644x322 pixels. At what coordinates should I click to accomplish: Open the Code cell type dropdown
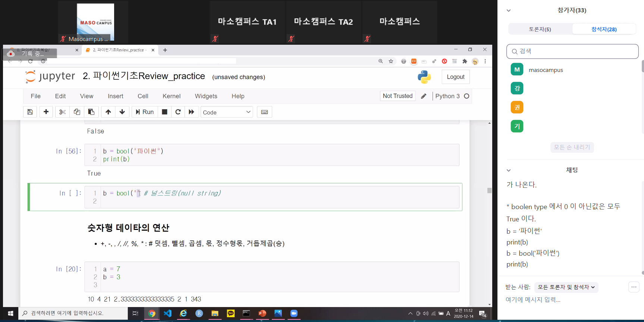tap(227, 112)
